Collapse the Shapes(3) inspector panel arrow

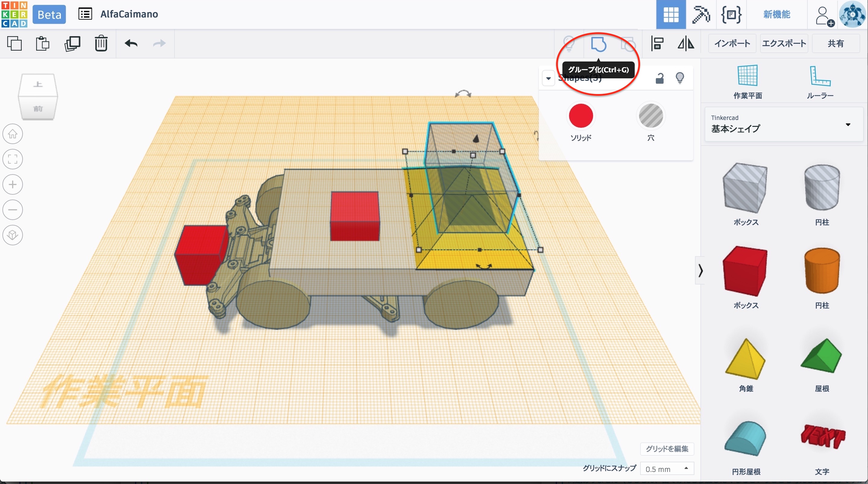pyautogui.click(x=548, y=79)
